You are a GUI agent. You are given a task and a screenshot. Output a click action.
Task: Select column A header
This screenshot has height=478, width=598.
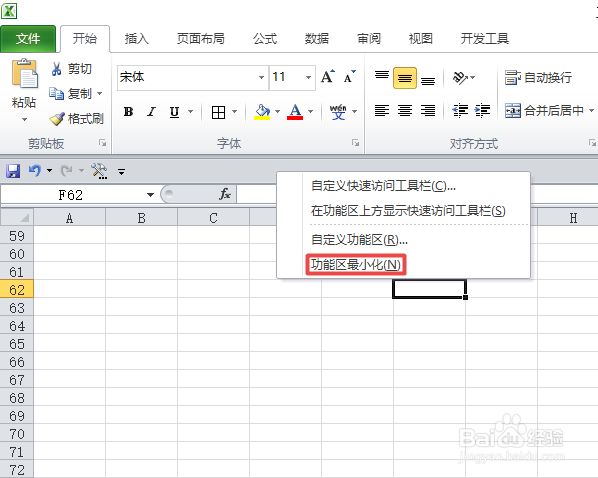coord(69,218)
